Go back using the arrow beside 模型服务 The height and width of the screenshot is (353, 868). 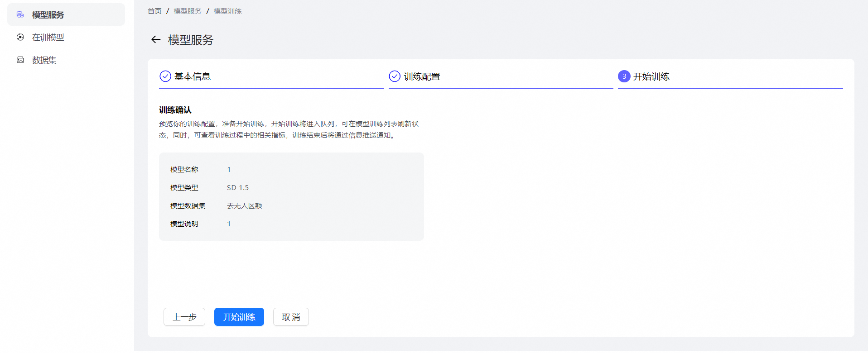[156, 39]
